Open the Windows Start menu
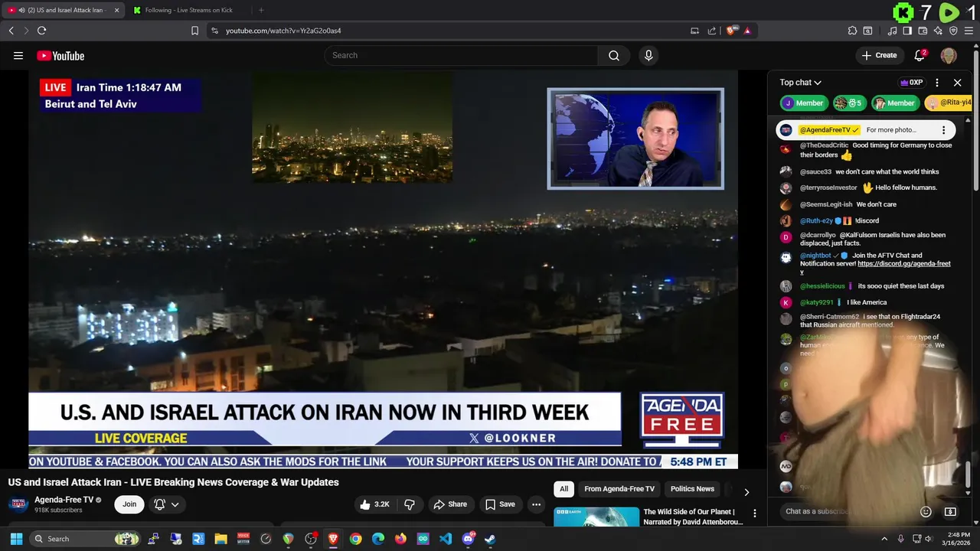 tap(16, 539)
